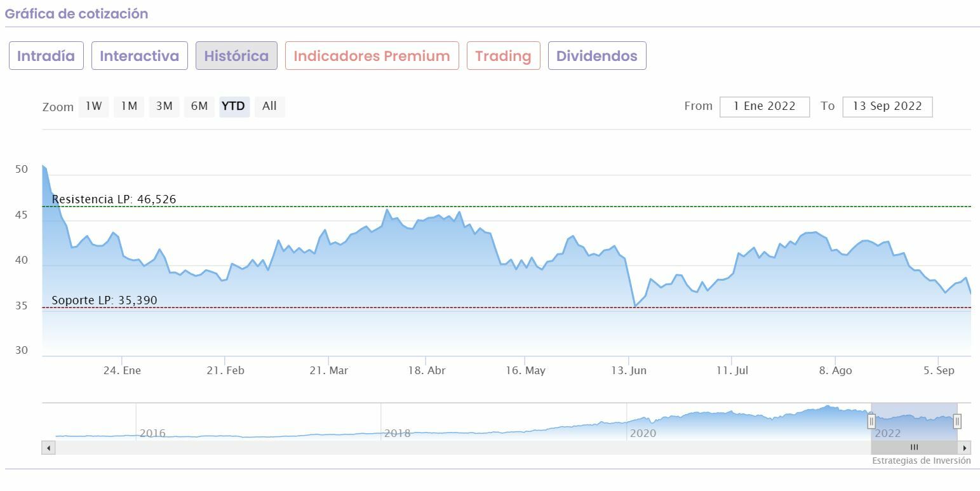Set zoom range to 1M

tap(129, 106)
